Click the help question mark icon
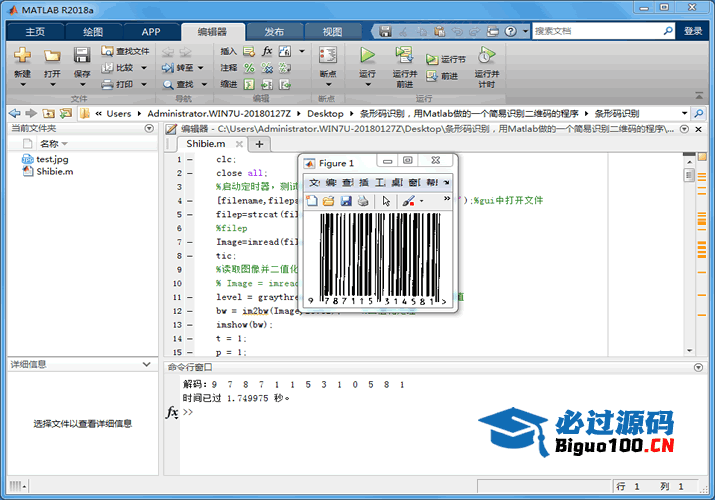The width and height of the screenshot is (715, 500). click(x=511, y=31)
